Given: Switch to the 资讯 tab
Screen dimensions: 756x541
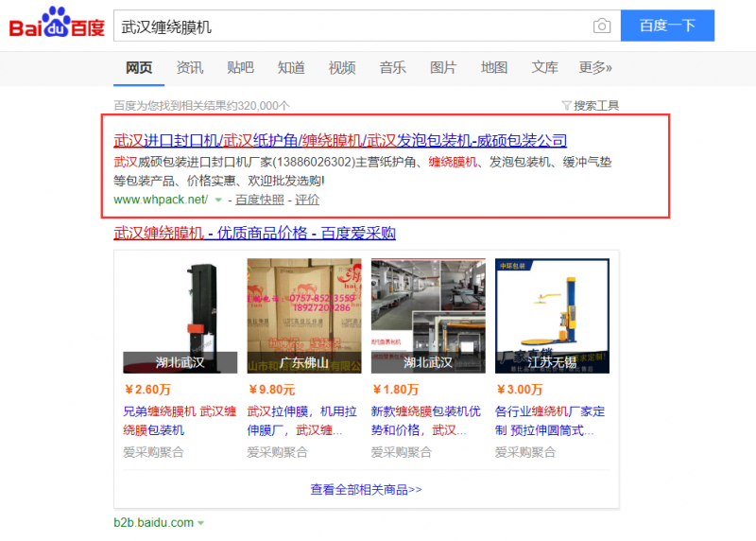Looking at the screenshot, I should coord(189,67).
